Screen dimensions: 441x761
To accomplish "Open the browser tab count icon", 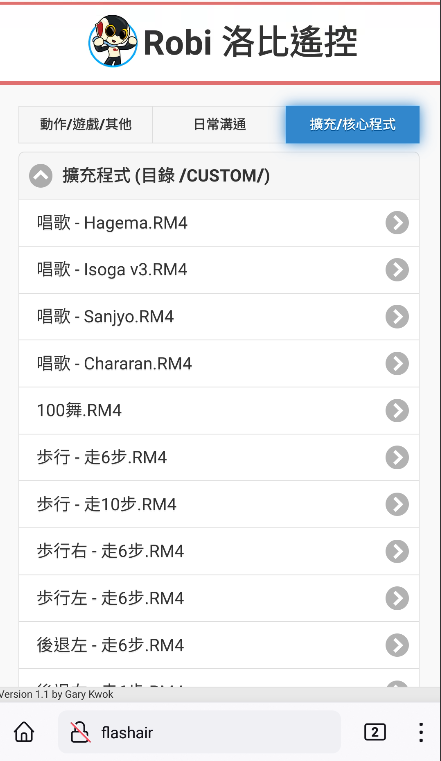I will (375, 732).
